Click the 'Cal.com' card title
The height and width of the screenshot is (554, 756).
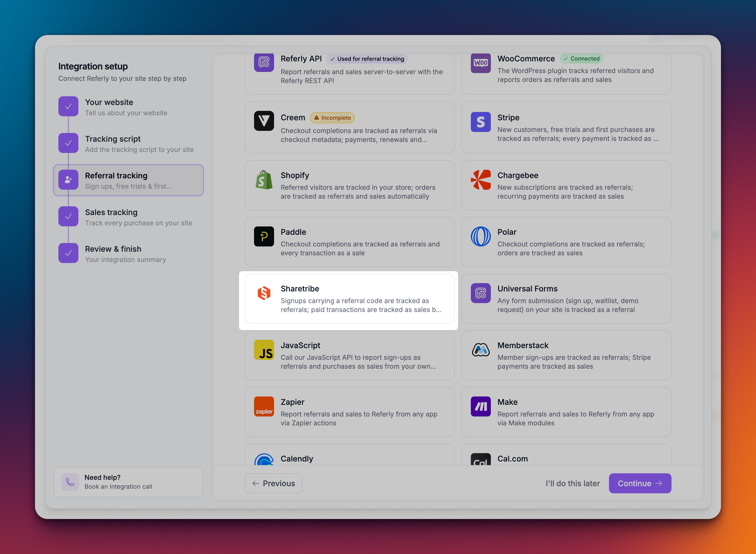pyautogui.click(x=512, y=459)
